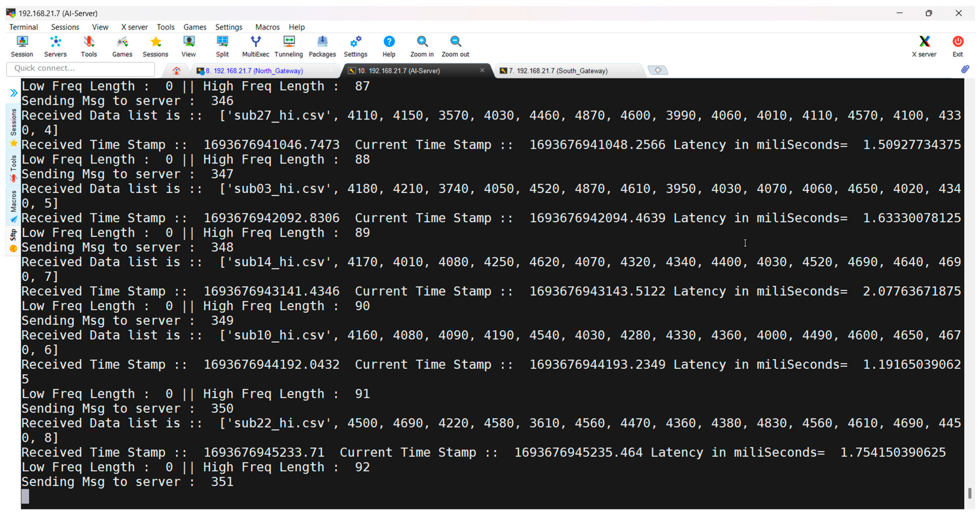Close the AI-Server session tab
Viewport: 980px width, 518px height.
pos(482,70)
